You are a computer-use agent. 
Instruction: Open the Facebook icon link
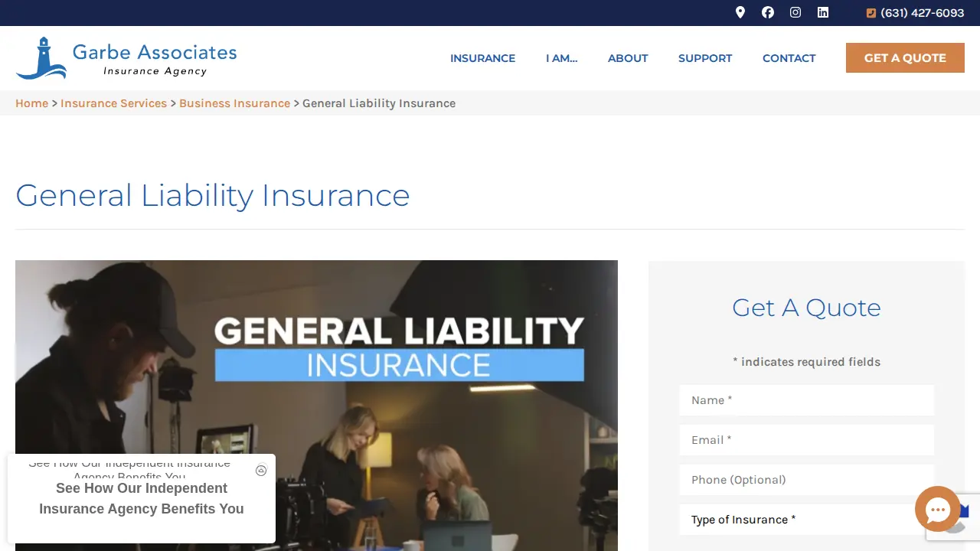coord(768,12)
